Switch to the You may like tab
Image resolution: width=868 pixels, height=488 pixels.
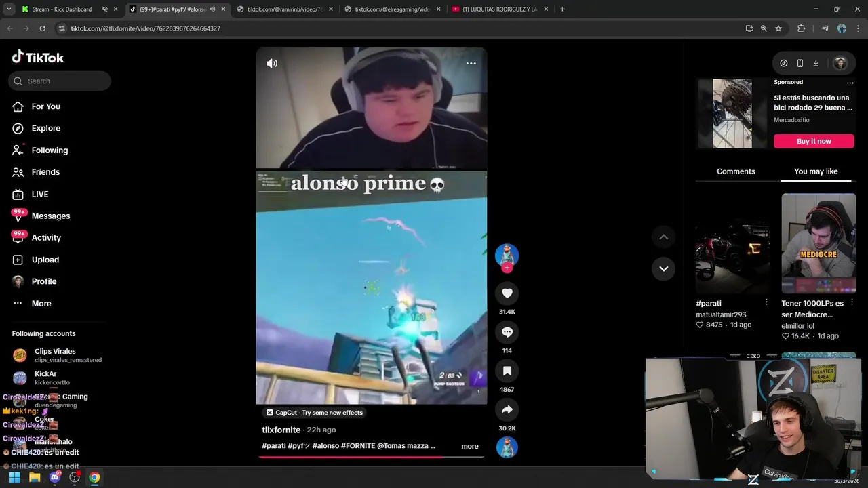coord(816,171)
